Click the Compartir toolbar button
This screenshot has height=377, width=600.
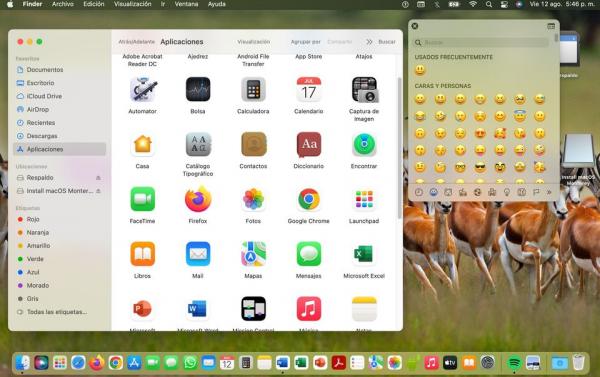point(339,42)
